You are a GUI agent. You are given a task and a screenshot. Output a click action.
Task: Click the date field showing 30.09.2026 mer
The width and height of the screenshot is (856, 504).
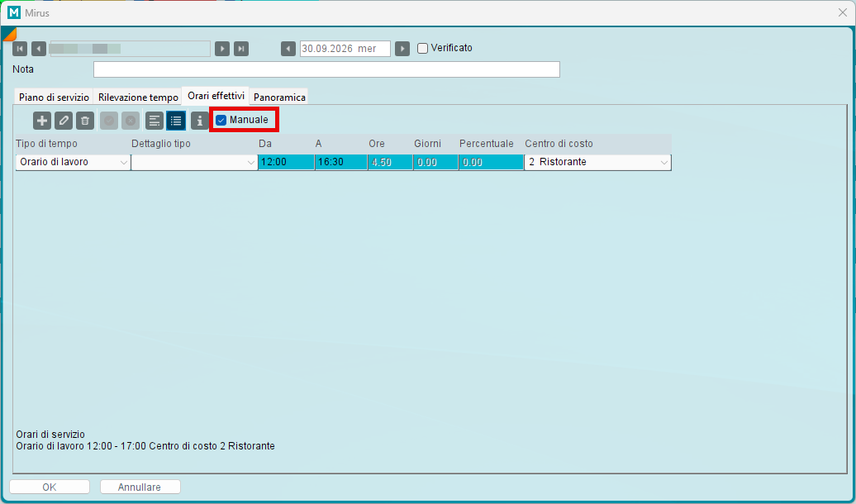(345, 49)
